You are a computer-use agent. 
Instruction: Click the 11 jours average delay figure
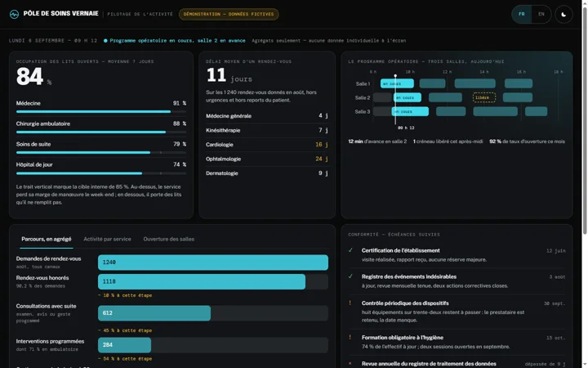tap(229, 75)
